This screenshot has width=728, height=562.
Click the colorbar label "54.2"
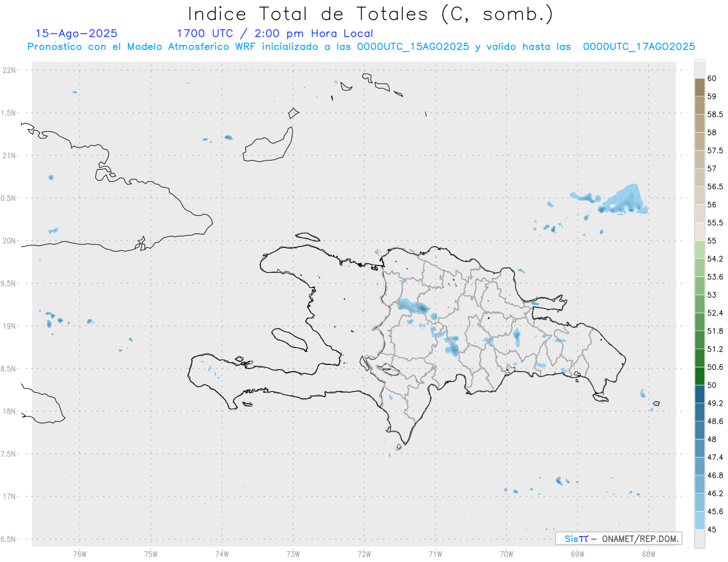point(715,259)
